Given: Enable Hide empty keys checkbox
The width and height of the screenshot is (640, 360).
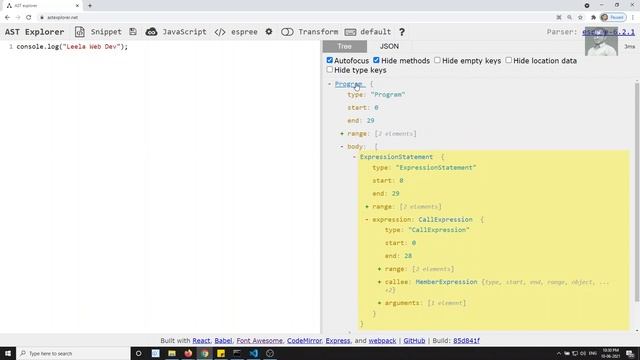Looking at the screenshot, I should click(x=437, y=60).
